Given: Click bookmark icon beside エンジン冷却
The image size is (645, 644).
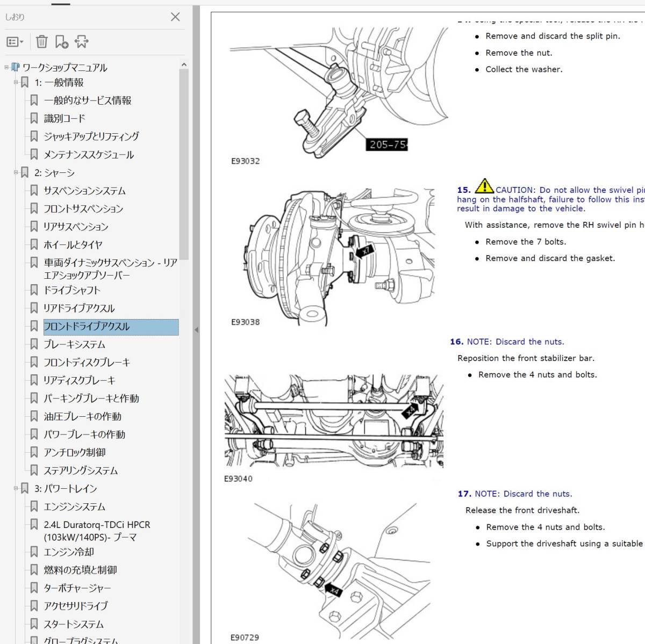Looking at the screenshot, I should [x=34, y=552].
